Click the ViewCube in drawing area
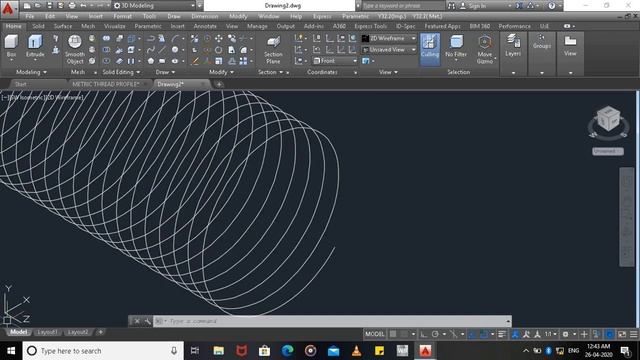 [x=608, y=120]
